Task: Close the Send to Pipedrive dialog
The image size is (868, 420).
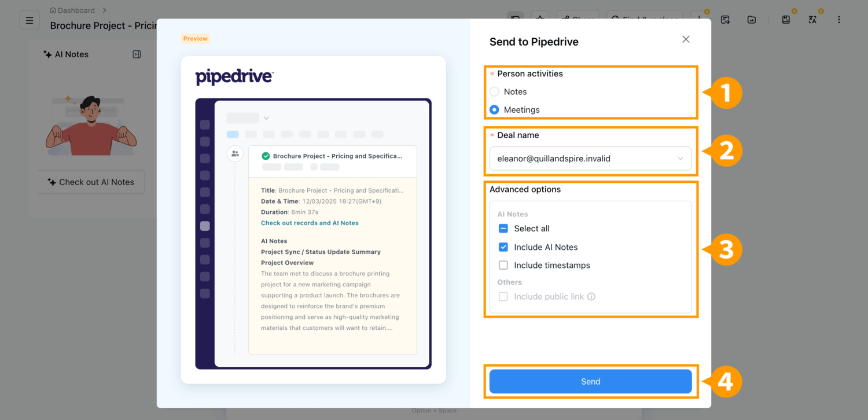Action: point(686,39)
